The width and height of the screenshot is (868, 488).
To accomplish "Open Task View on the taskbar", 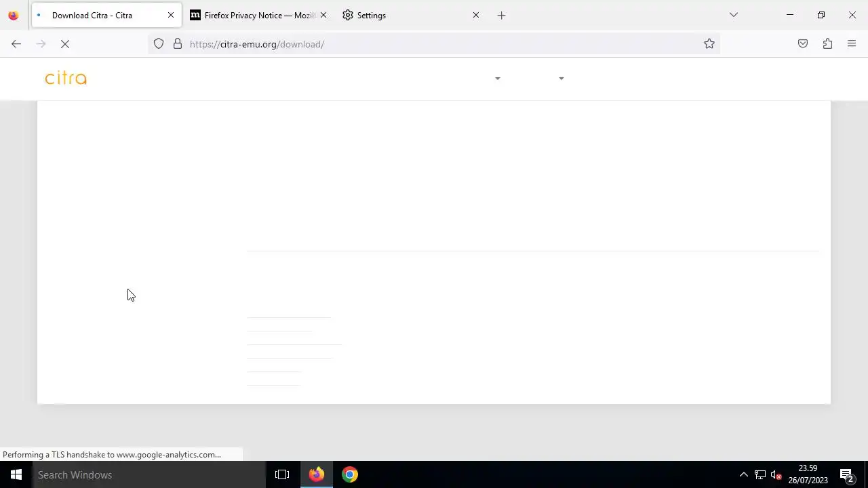I will 282,474.
